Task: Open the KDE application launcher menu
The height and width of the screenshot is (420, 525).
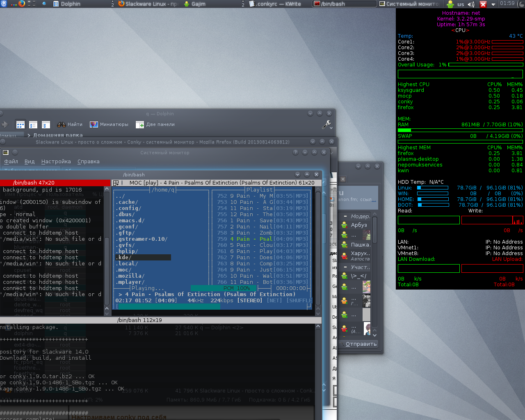Action: (4, 4)
